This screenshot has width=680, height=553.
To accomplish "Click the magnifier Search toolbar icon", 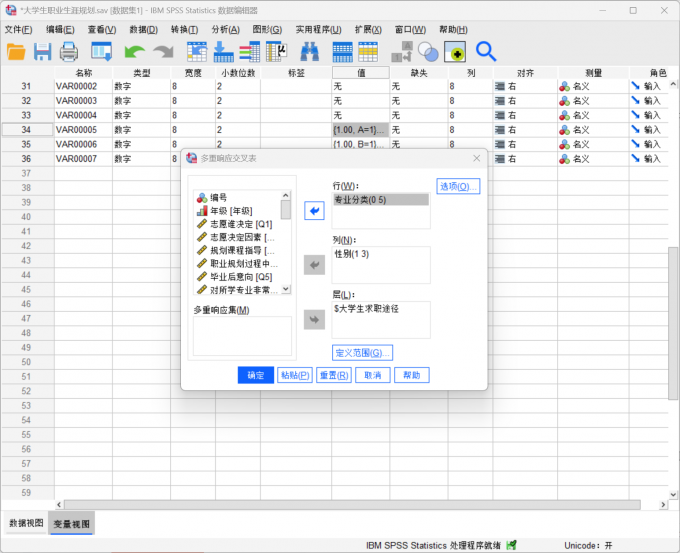I will click(x=486, y=52).
